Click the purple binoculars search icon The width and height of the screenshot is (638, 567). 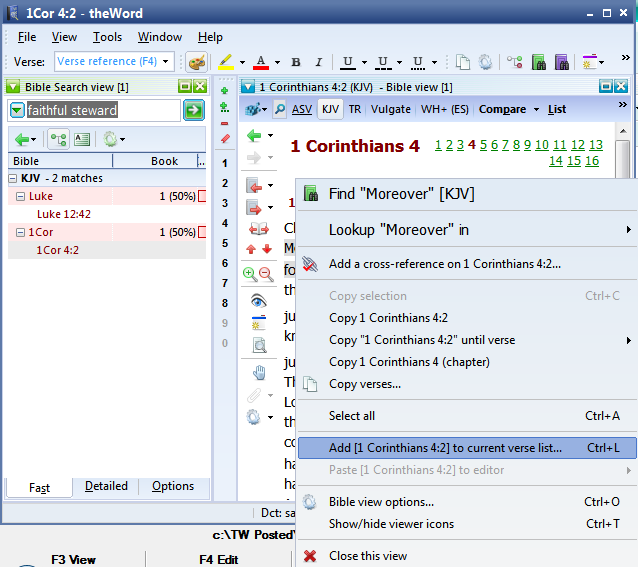coord(562,62)
